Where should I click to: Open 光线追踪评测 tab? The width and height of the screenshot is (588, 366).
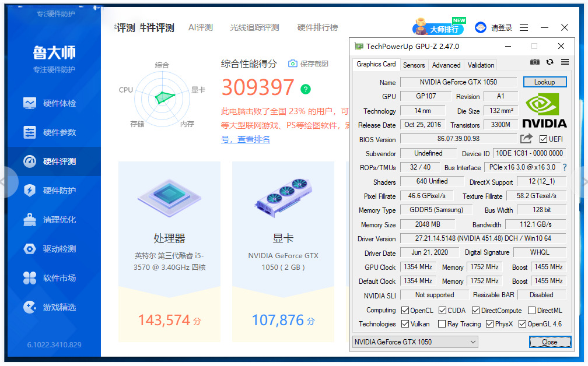click(254, 27)
